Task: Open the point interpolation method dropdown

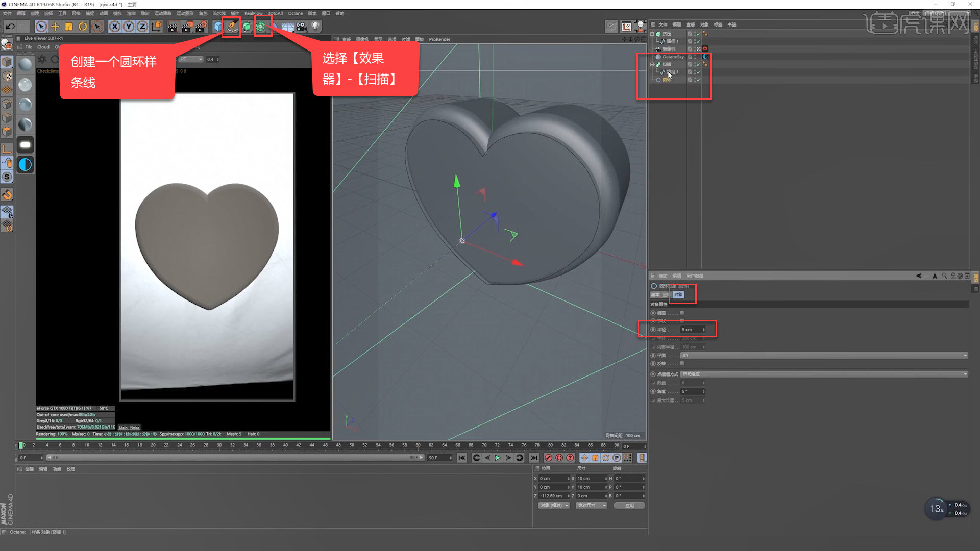Action: tap(824, 374)
